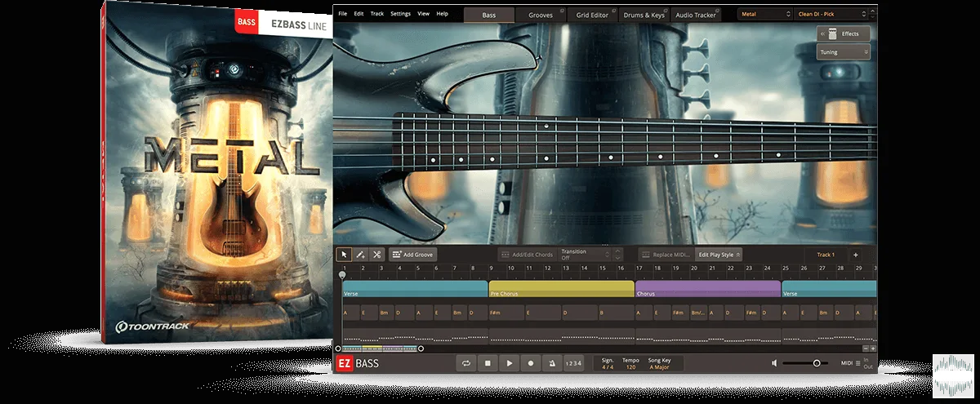
Task: Select the arrow pointer tool
Action: (x=345, y=255)
